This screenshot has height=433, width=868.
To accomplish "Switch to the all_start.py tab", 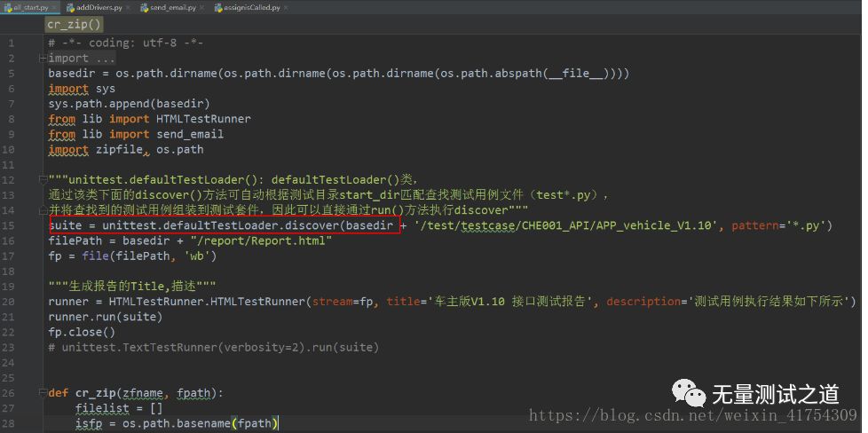I will tap(31, 8).
